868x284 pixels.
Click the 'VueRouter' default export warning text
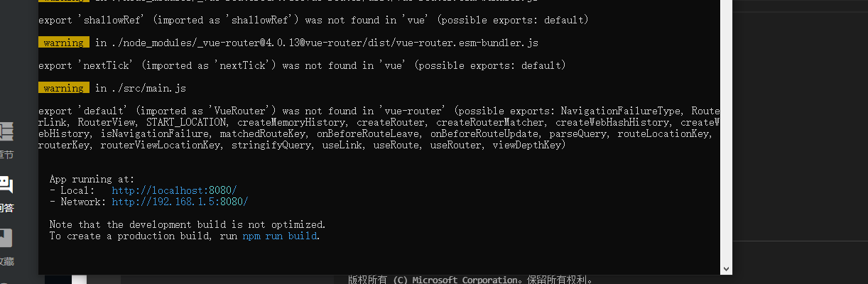[x=379, y=128]
